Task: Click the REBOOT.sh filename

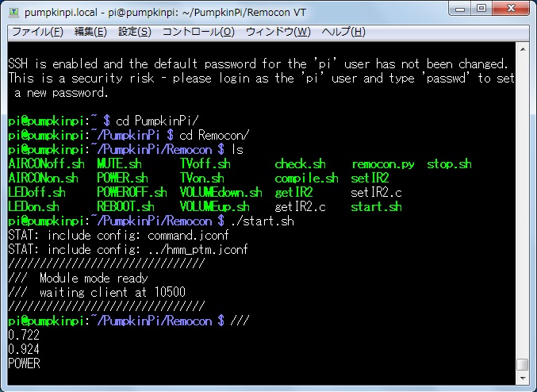Action: (125, 207)
